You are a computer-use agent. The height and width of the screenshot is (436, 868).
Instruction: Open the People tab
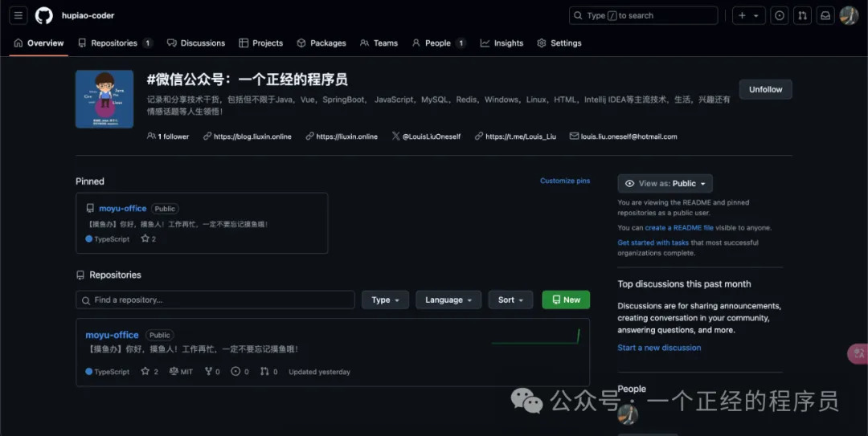pyautogui.click(x=439, y=43)
